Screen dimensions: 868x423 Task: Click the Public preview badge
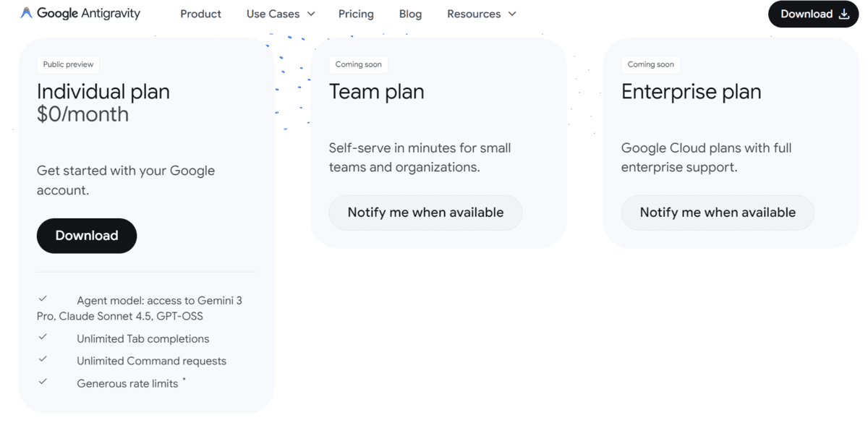click(x=68, y=64)
